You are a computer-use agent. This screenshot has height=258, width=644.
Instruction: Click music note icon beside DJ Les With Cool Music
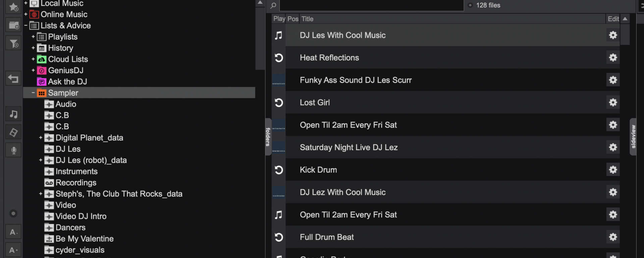click(x=279, y=35)
